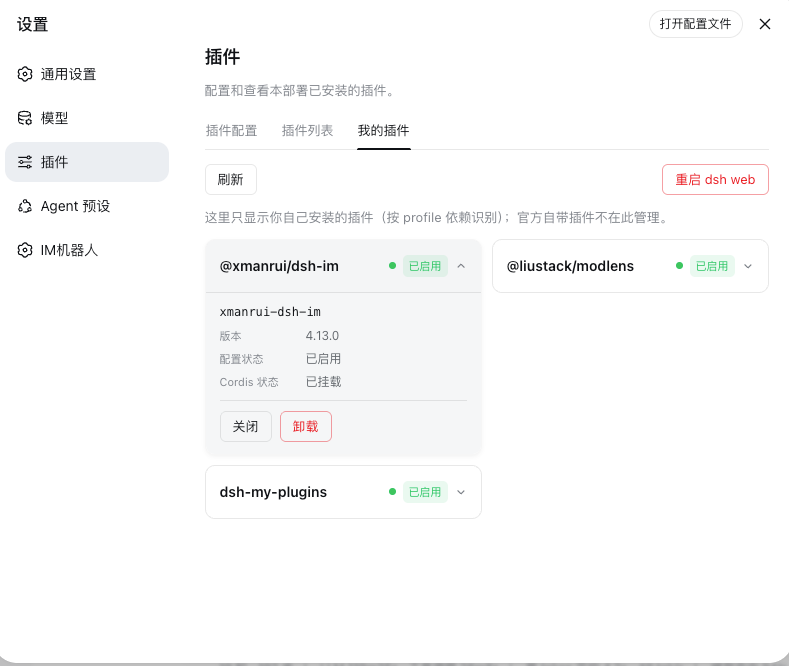Click the gear icon beside IM机器人
This screenshot has width=789, height=666.
click(x=25, y=250)
